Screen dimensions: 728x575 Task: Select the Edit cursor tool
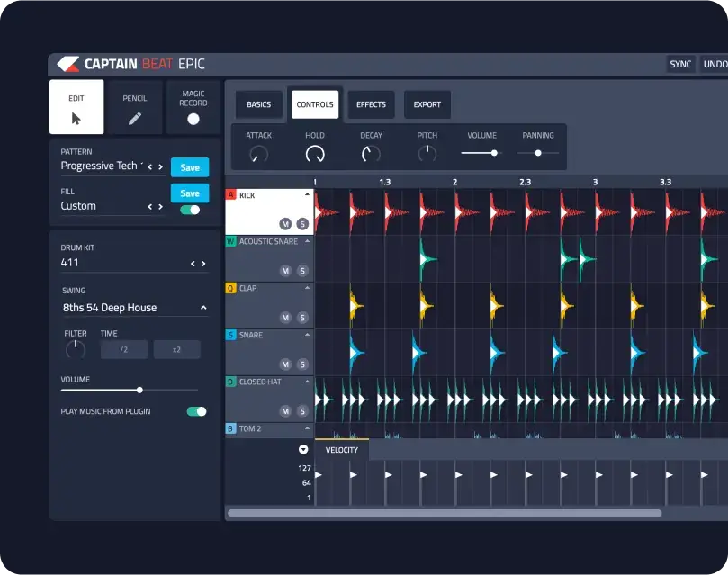tap(76, 107)
